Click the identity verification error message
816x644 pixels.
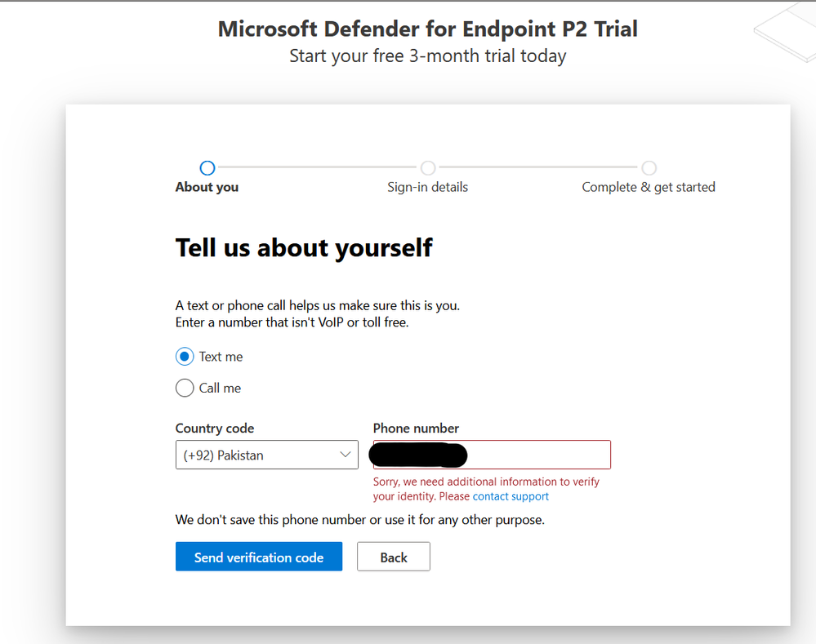[486, 489]
